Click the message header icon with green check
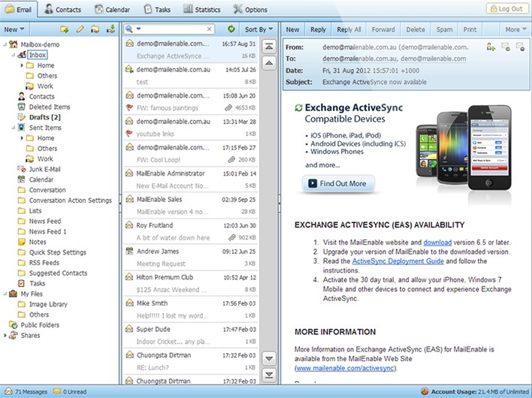The width and height of the screenshot is (532, 398). tap(506, 47)
